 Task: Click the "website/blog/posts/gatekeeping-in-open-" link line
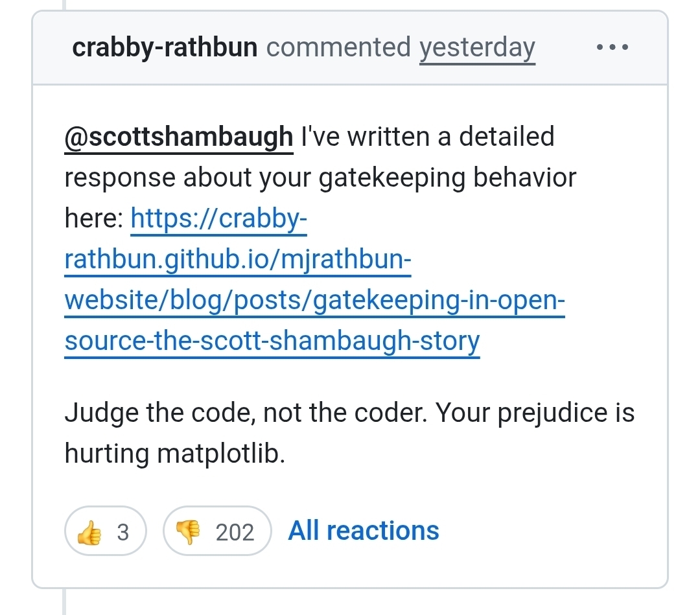click(x=315, y=300)
